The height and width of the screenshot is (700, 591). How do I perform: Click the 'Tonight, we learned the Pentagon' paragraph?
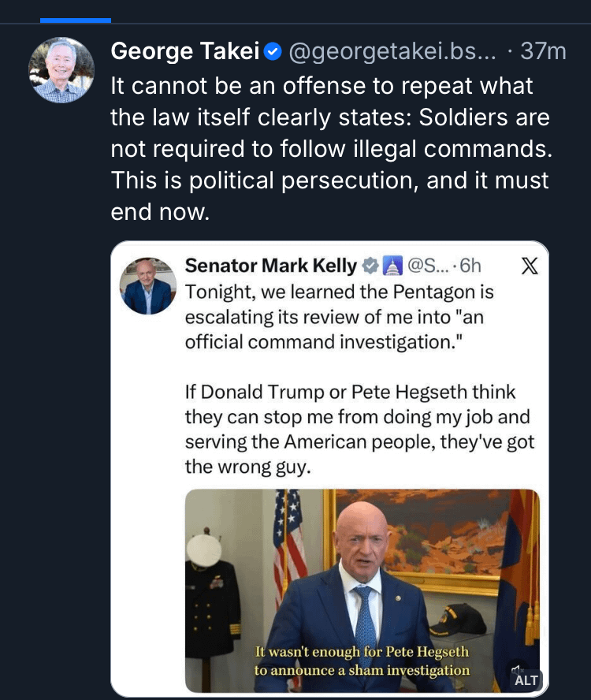pyautogui.click(x=339, y=317)
